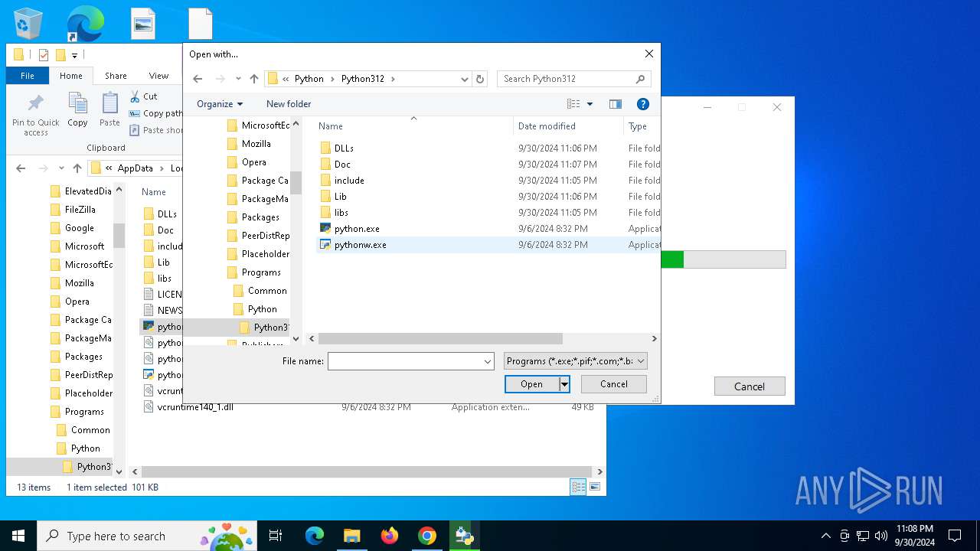
Task: Open the Doc folder in the dialog
Action: 342,165
